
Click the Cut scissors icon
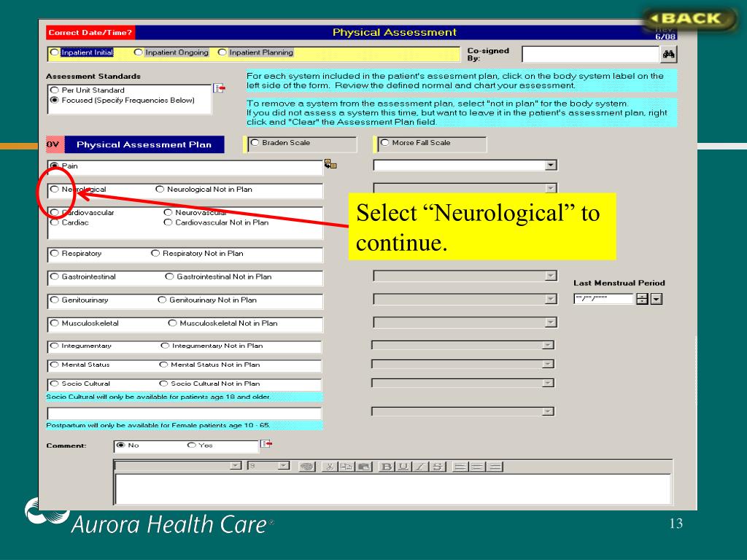coord(329,467)
